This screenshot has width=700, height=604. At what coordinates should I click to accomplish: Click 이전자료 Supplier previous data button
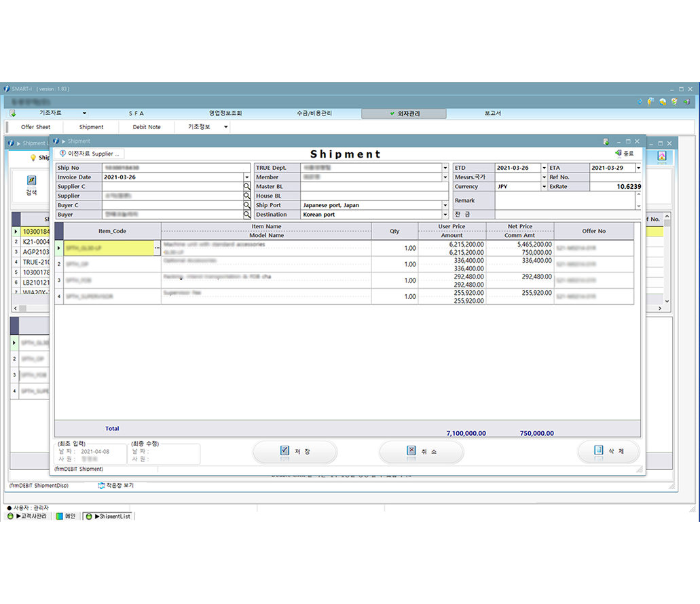90,154
